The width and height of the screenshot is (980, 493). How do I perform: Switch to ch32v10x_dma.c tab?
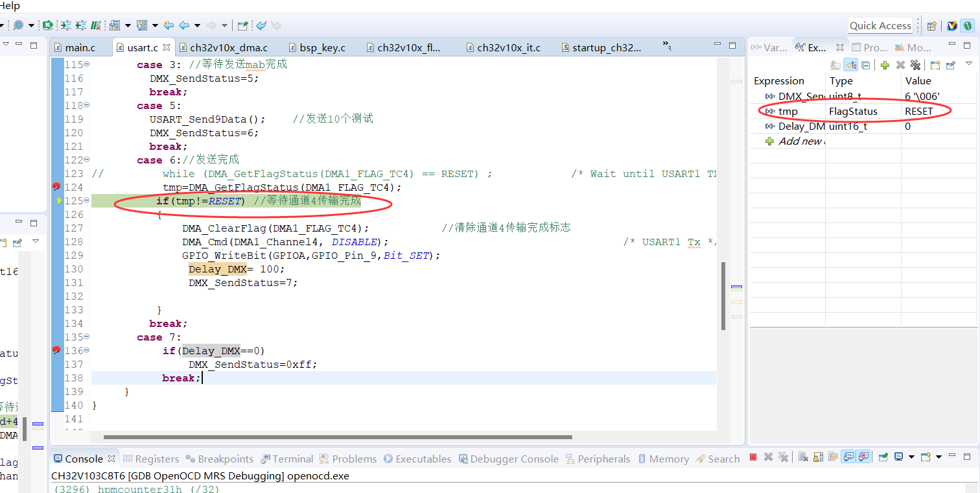point(223,47)
